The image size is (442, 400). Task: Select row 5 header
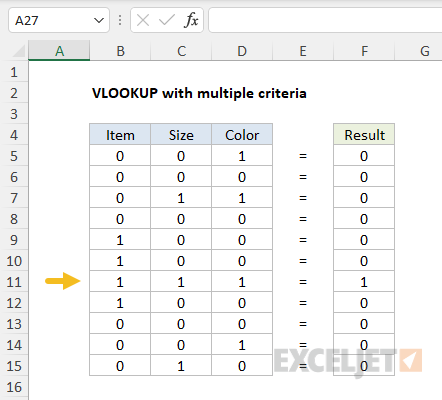(14, 156)
